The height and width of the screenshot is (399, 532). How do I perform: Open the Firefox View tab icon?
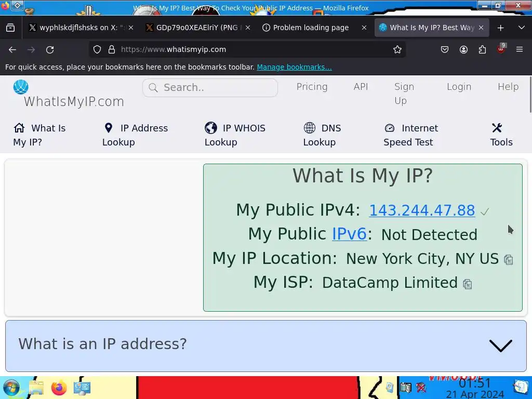(10, 28)
